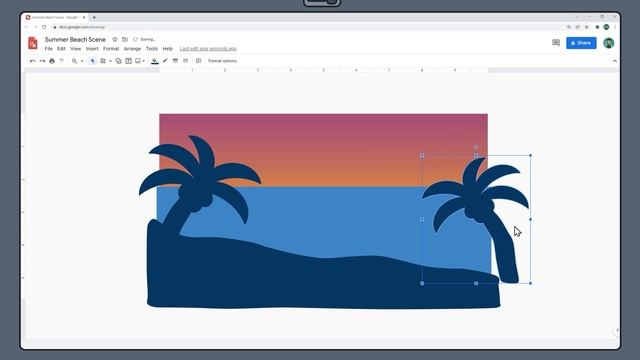Viewport: 640px width, 360px height.
Task: Open the Border color pencil
Action: click(x=165, y=61)
